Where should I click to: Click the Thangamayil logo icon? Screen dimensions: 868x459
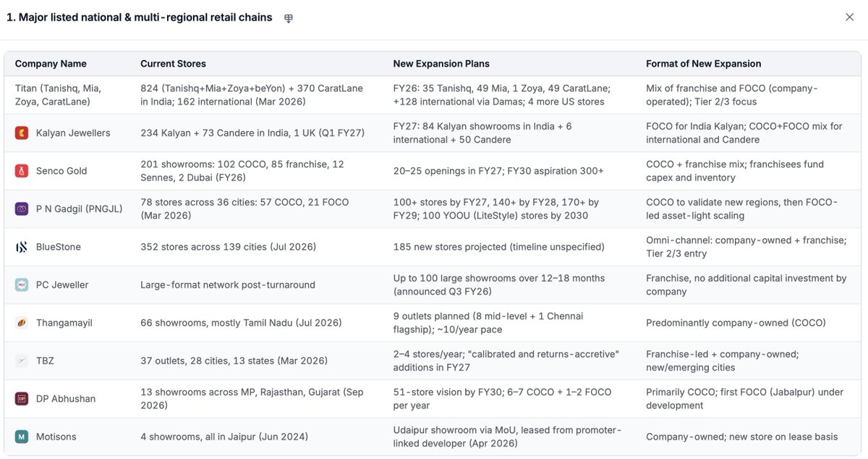(x=22, y=323)
